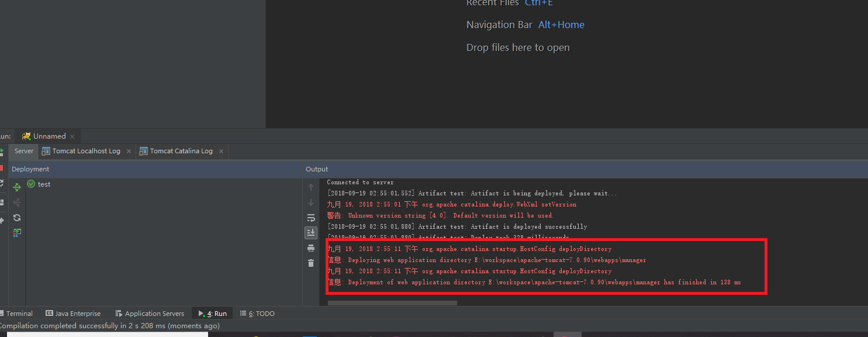
Task: Open the Application Servers tool window
Action: 150,314
